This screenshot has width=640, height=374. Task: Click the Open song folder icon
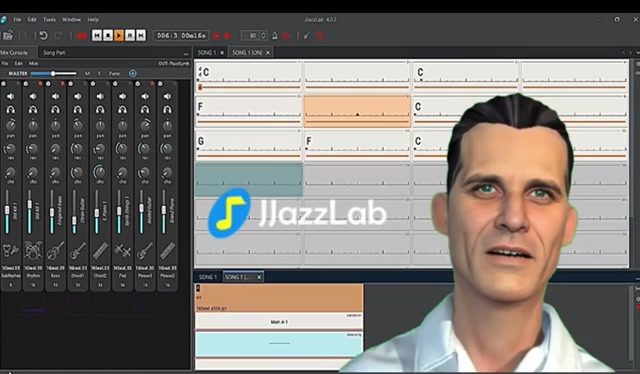point(8,36)
